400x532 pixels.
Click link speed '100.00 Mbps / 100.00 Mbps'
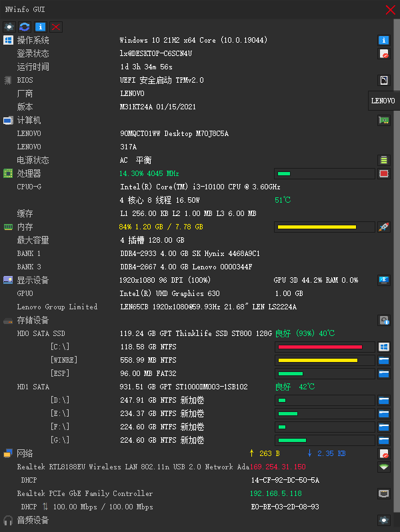[103, 507]
